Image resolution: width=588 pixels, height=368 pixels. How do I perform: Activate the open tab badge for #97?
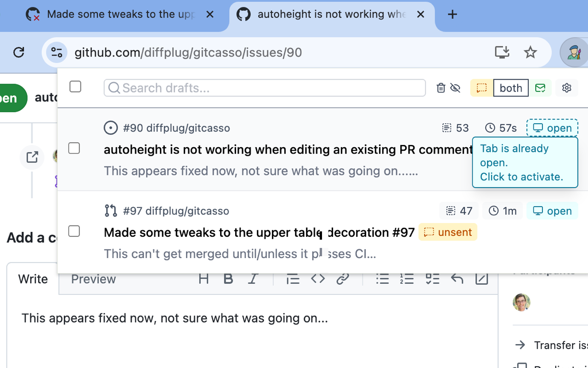(552, 211)
